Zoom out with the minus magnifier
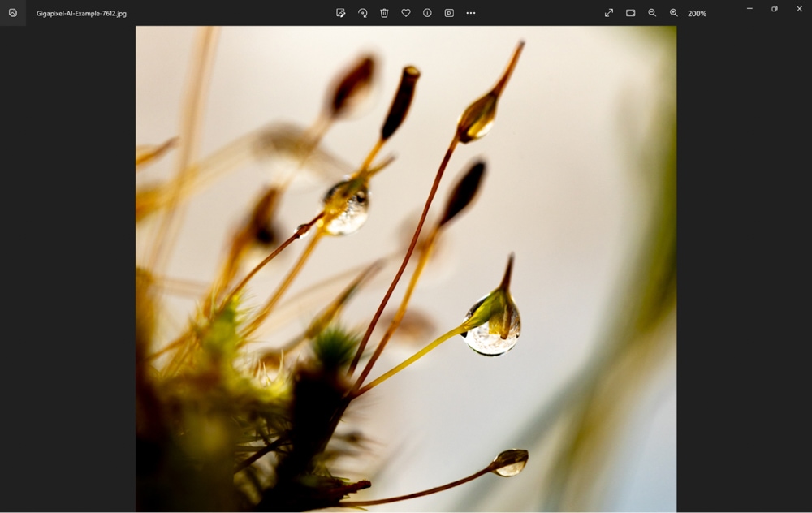812x513 pixels. tap(652, 13)
